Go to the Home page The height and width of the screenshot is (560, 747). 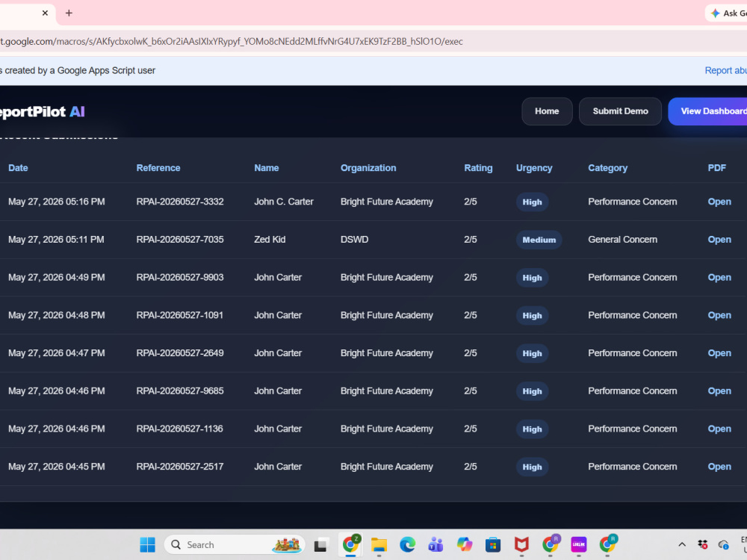[x=547, y=111]
